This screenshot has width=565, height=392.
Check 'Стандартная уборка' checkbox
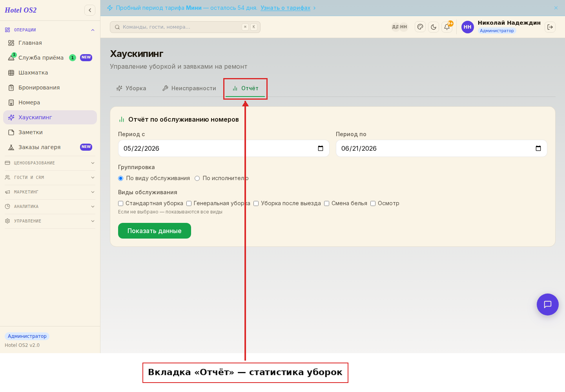tap(121, 203)
